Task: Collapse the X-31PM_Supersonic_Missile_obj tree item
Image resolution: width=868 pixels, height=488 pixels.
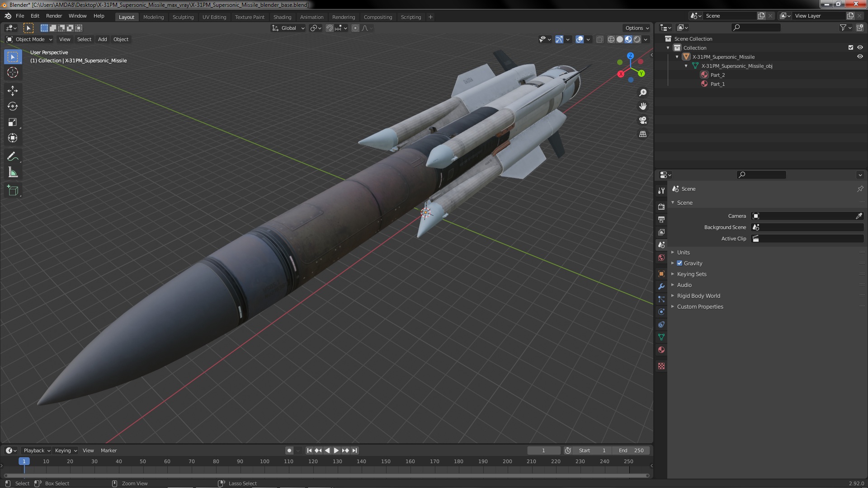Action: pyautogui.click(x=686, y=66)
